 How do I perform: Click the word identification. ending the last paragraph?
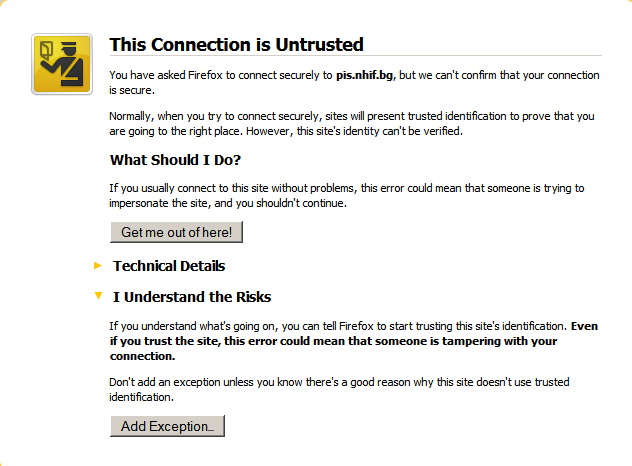141,397
